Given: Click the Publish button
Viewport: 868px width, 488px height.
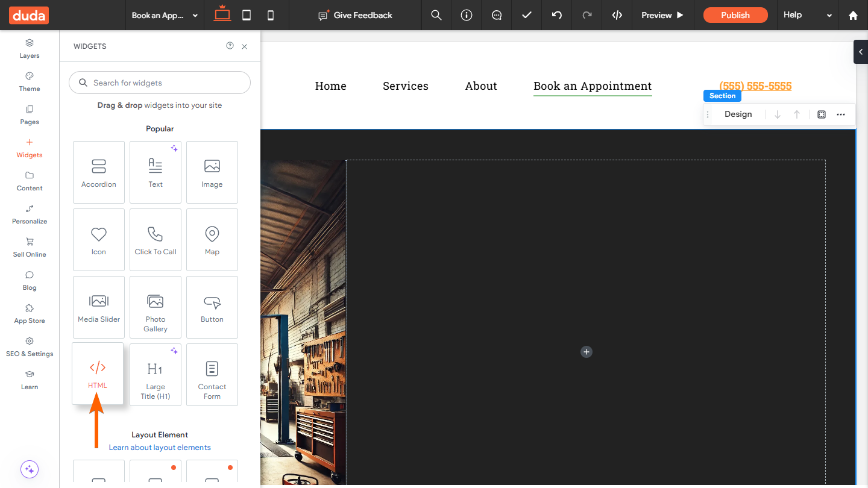Looking at the screenshot, I should [x=735, y=15].
